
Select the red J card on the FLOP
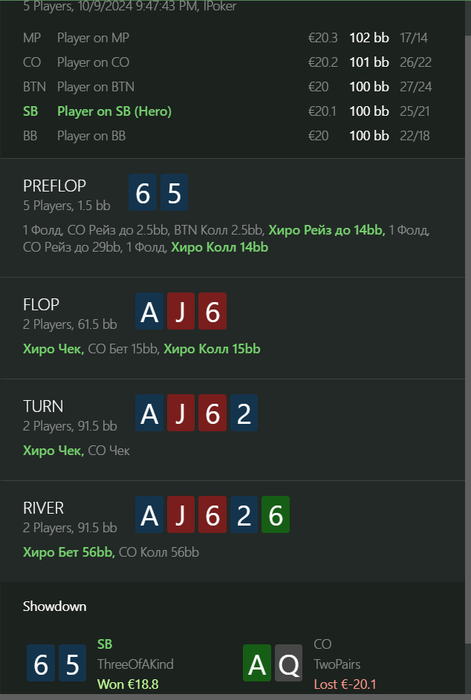(181, 311)
